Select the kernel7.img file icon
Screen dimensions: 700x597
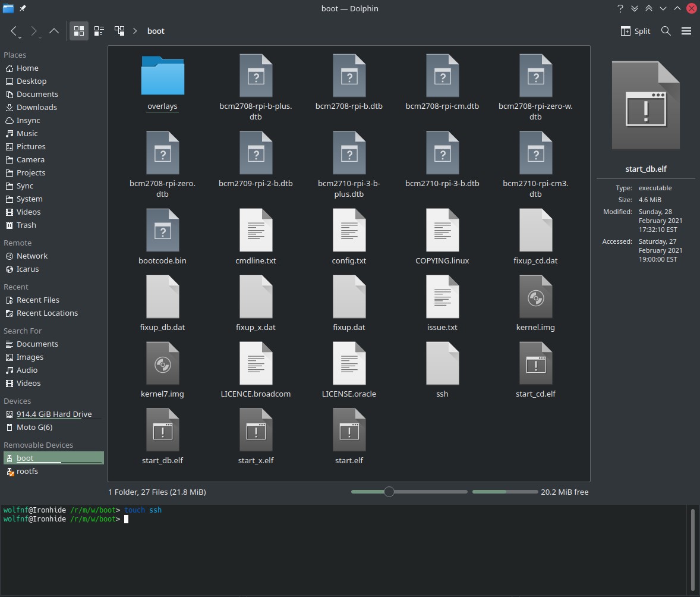162,364
